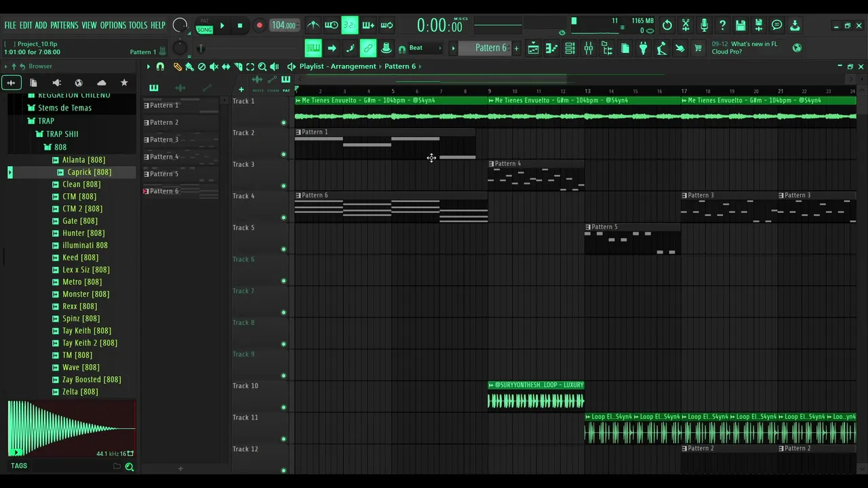Screen dimensions: 868x488
Task: Select Pattern 3 in the picker list
Action: click(180, 140)
